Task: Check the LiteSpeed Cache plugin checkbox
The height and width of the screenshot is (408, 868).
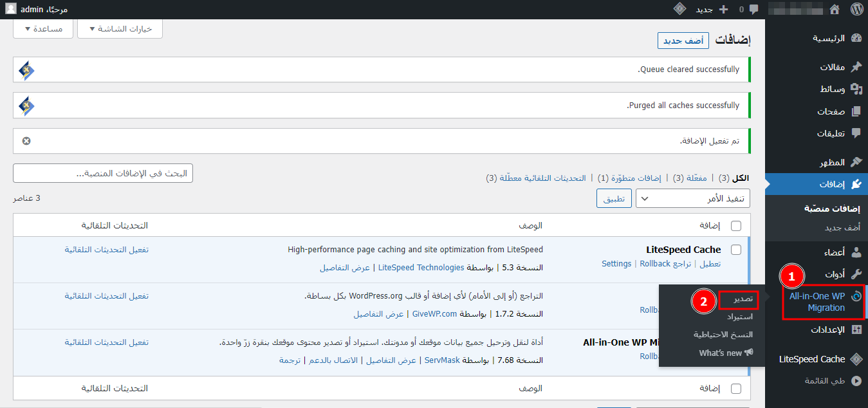Action: 736,250
